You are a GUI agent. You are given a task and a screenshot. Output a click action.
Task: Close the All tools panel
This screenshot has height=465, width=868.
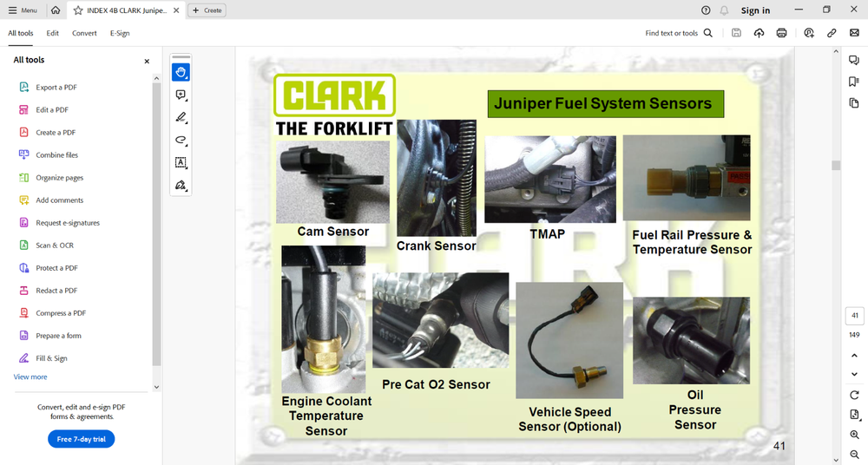point(147,62)
